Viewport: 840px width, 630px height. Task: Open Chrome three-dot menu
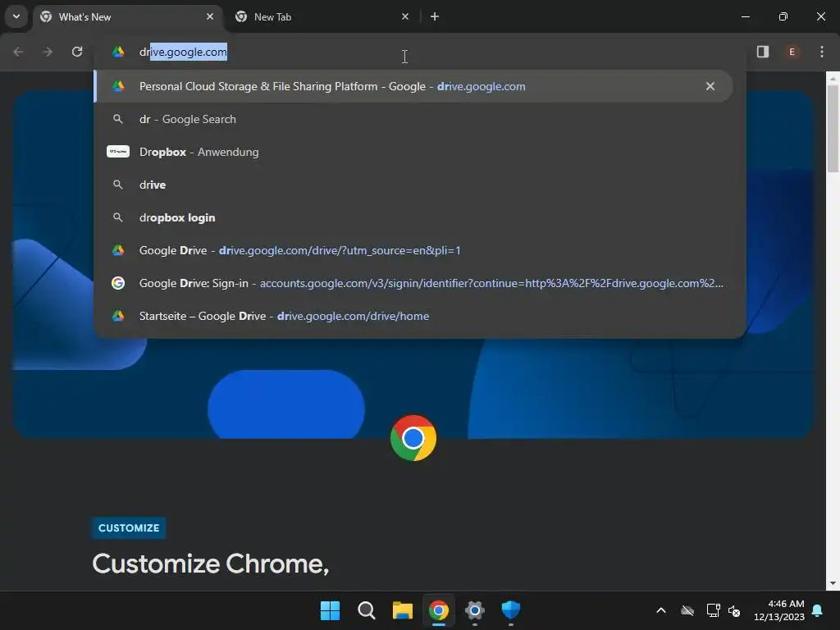(x=822, y=52)
